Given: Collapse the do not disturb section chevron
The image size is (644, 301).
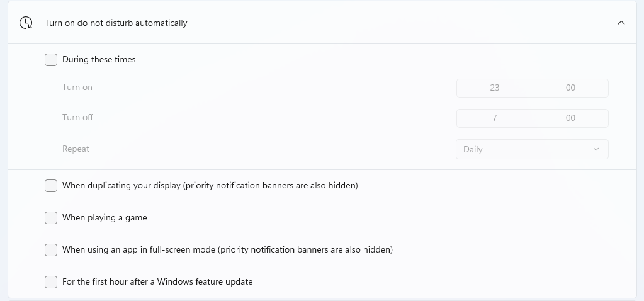Looking at the screenshot, I should (621, 23).
